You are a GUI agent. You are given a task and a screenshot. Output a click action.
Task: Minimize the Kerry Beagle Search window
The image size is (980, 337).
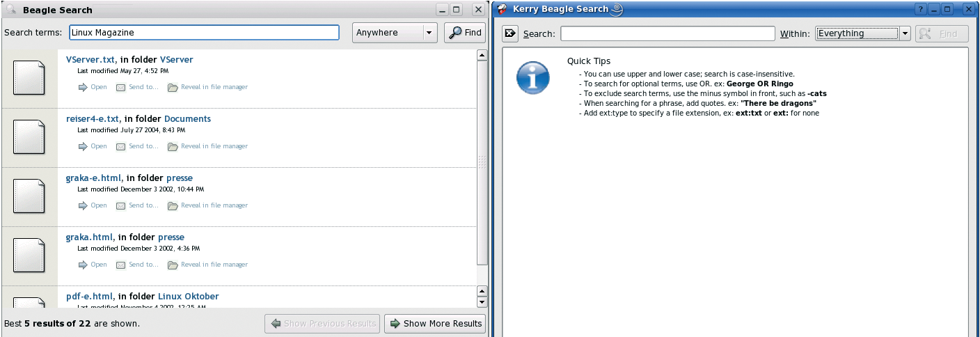[x=935, y=9]
